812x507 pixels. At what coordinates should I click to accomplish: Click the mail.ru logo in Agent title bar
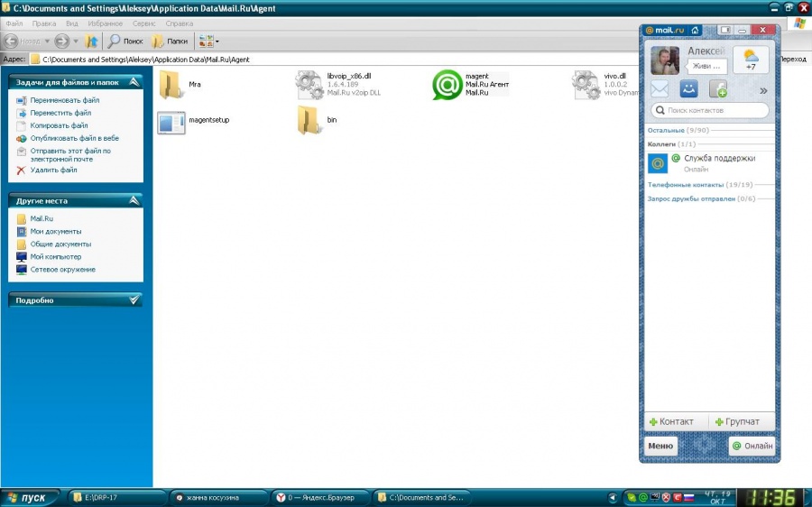tap(665, 30)
